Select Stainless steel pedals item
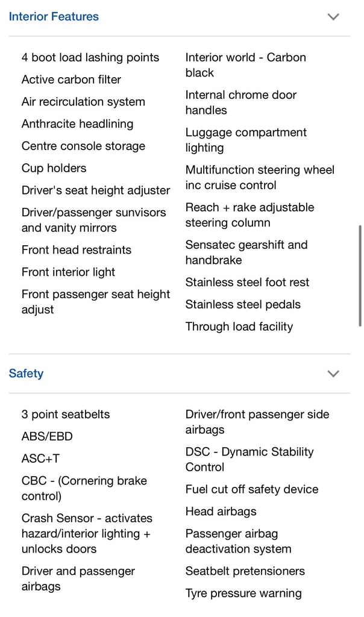 coord(243,304)
